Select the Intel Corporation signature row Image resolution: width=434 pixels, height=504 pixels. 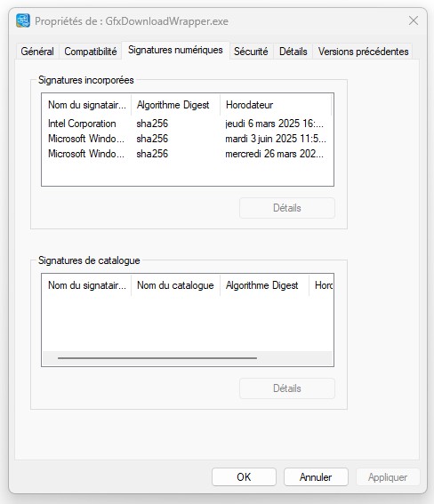coord(188,124)
